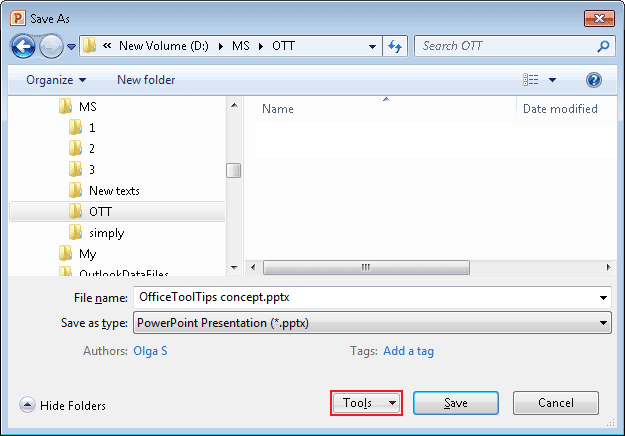The width and height of the screenshot is (625, 436).
Task: Click the author name Olga S
Action: [150, 351]
